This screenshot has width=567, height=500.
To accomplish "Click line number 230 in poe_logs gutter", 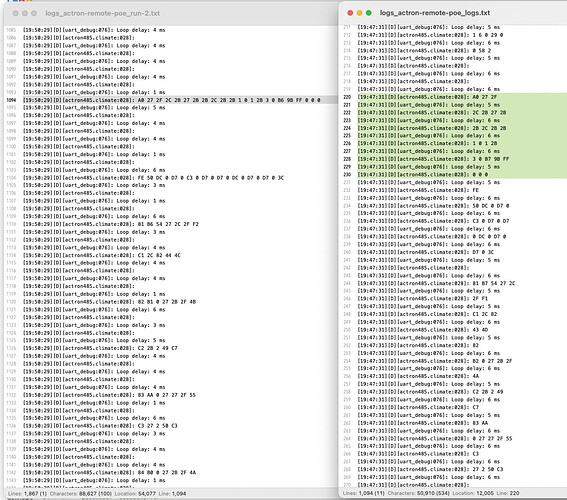I will 347,174.
